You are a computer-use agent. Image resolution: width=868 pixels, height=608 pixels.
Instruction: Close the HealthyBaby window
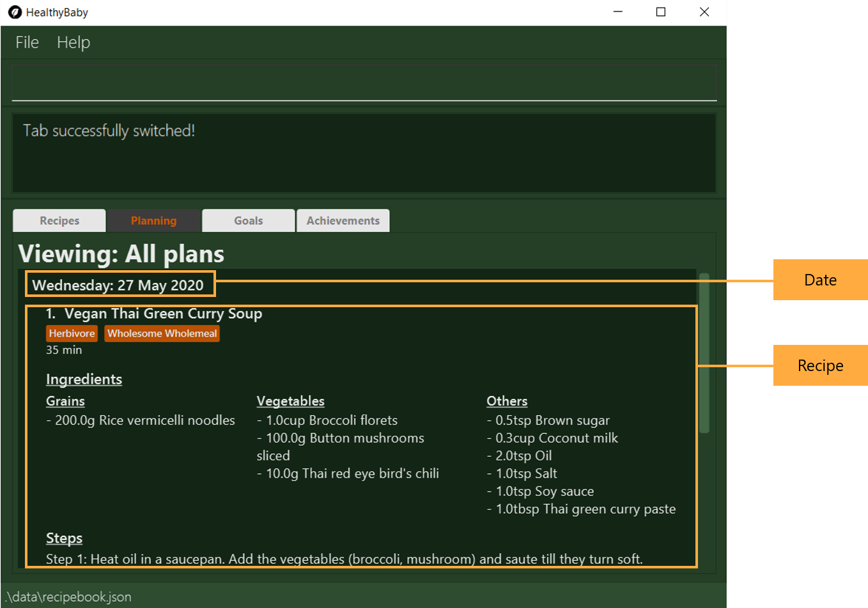pyautogui.click(x=704, y=12)
